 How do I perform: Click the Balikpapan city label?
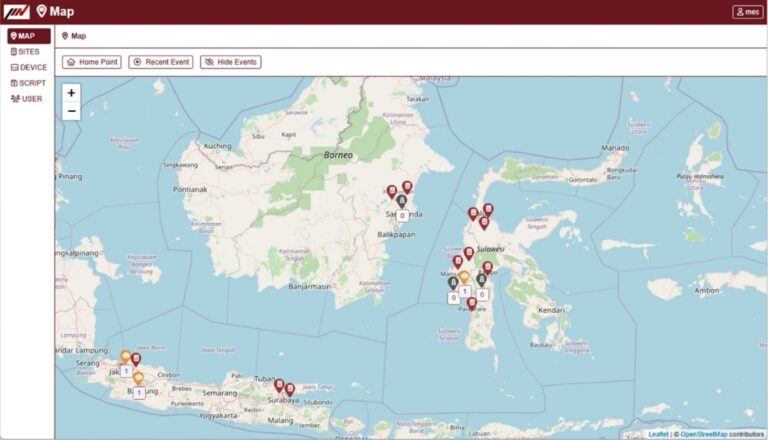(396, 235)
